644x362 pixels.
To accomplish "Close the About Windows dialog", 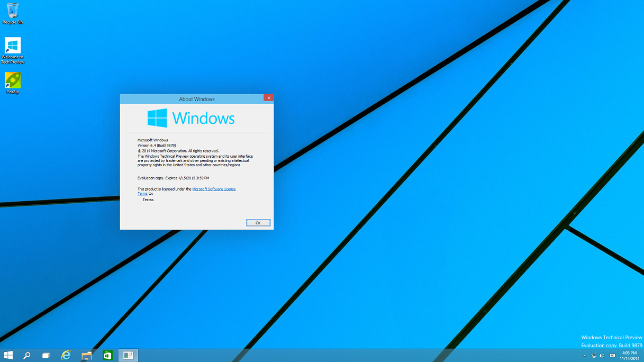I will pos(268,98).
